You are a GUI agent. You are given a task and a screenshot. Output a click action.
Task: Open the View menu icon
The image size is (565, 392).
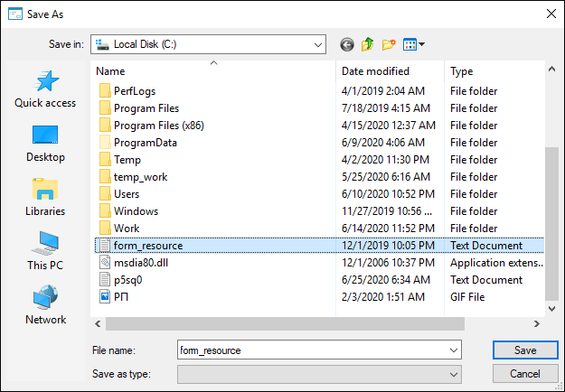click(x=413, y=44)
